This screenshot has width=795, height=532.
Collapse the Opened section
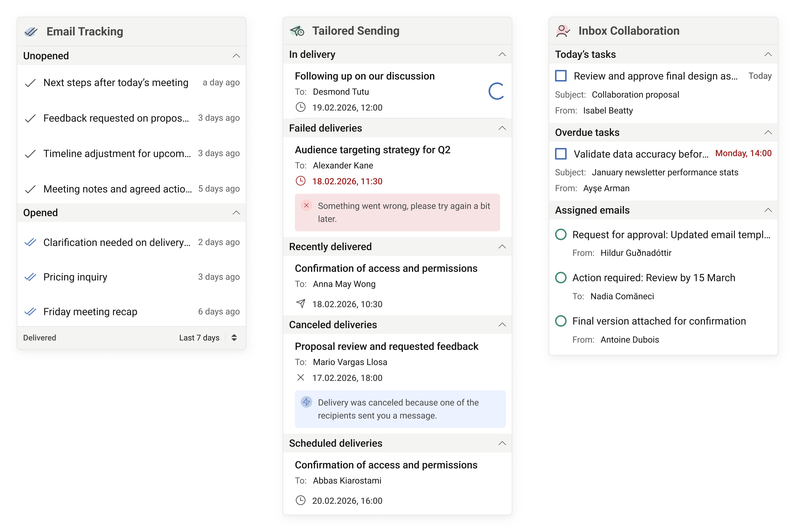point(236,213)
